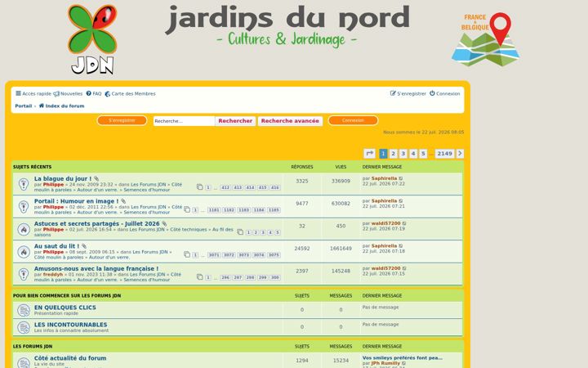Open topic Portail : Humour en image !
Screen dimensions: 588x368
click(76, 201)
